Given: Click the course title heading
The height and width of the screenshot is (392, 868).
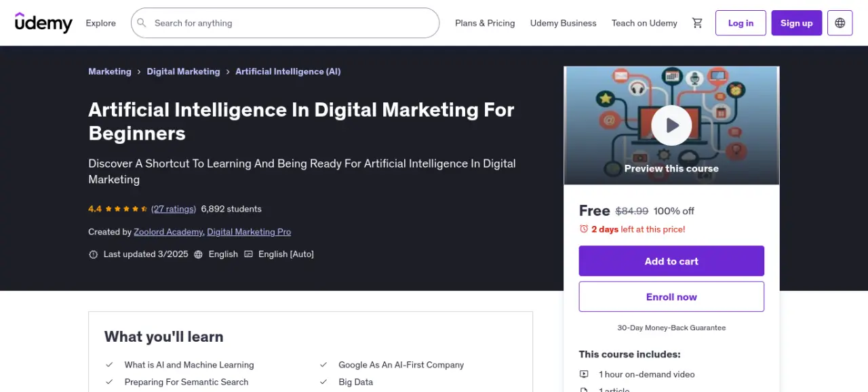Looking at the screenshot, I should (x=301, y=121).
